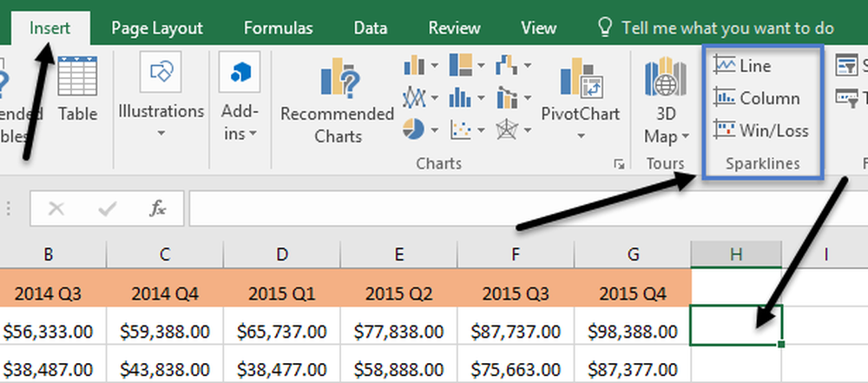Screen dimensions: 868x383
Task: Open the Charts dialog launcher
Action: coord(619,164)
